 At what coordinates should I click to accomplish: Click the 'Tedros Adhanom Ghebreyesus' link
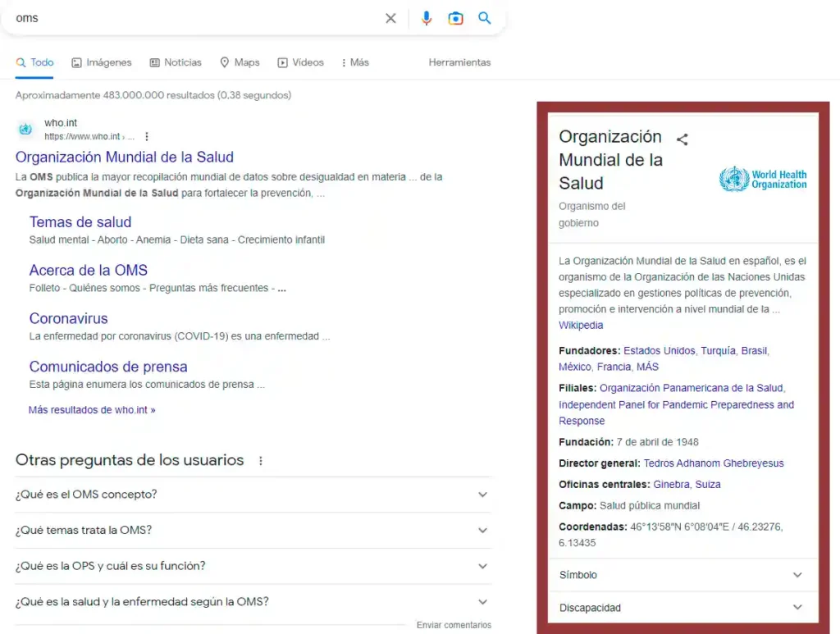(714, 463)
